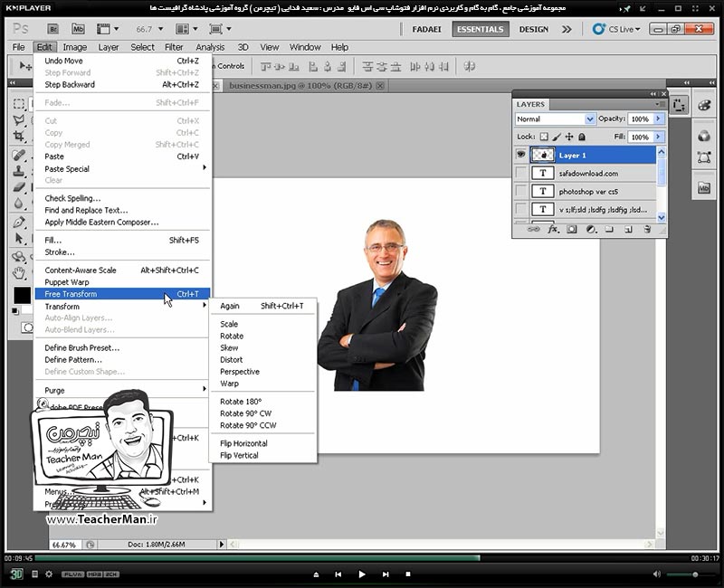Switch to the ESSENTIALS workspace
724x588 pixels.
point(481,29)
